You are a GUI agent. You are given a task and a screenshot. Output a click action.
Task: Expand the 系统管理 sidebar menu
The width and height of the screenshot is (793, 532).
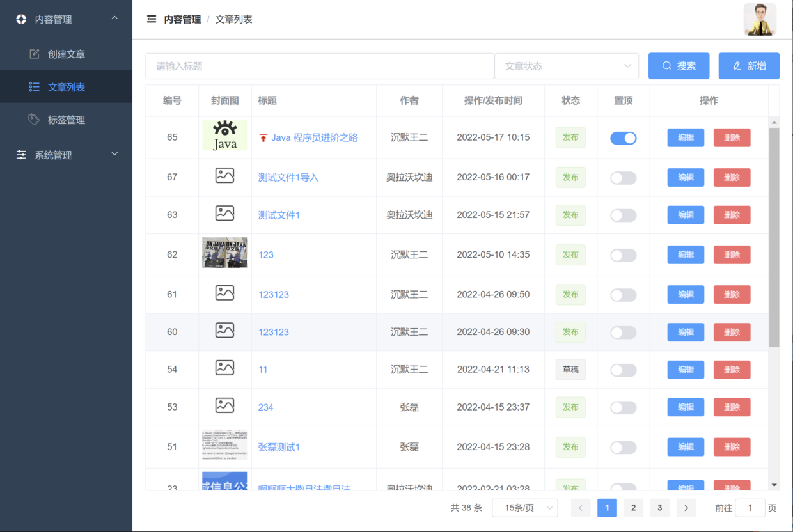coord(66,155)
